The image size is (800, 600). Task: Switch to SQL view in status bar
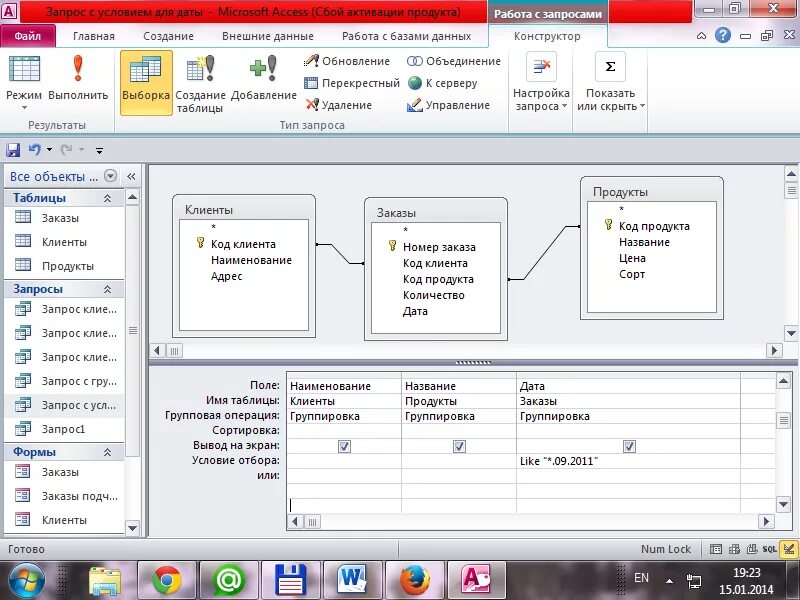click(x=769, y=549)
